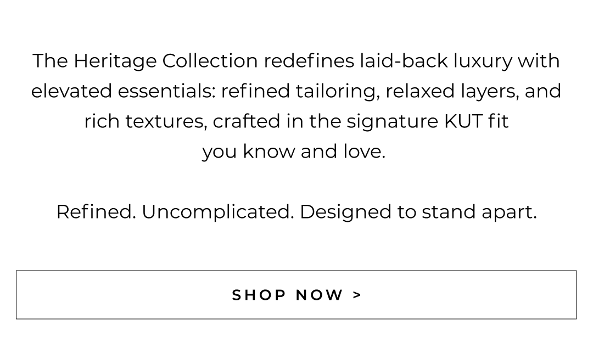The height and width of the screenshot is (364, 593).
Task: Click the word "redefines"
Action: pos(309,61)
